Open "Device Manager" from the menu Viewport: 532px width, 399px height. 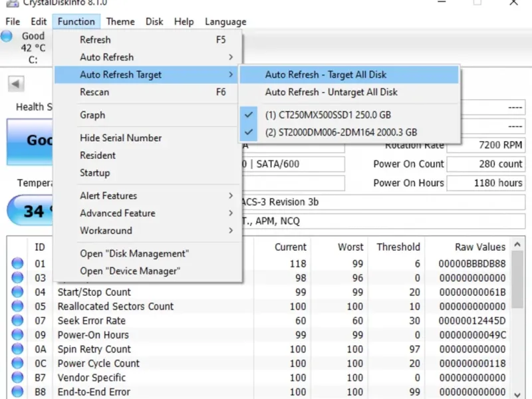click(x=147, y=271)
